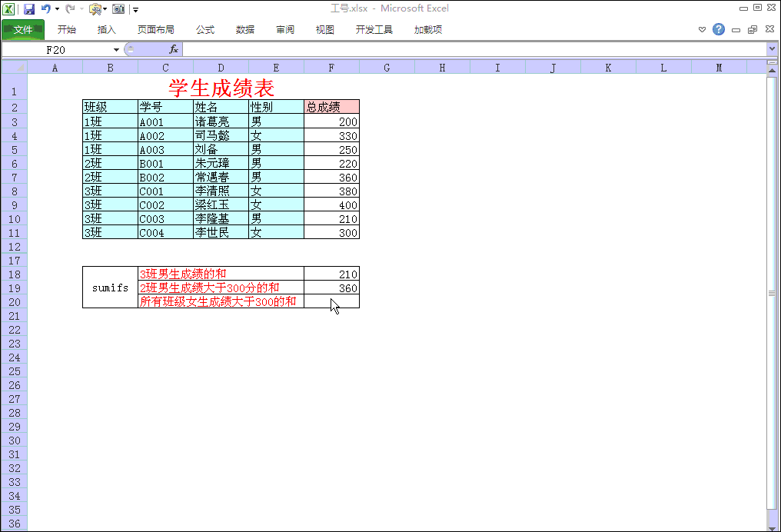Customize Quick Access Toolbar dropdown
Screen dimensions: 781x532
[135, 9]
